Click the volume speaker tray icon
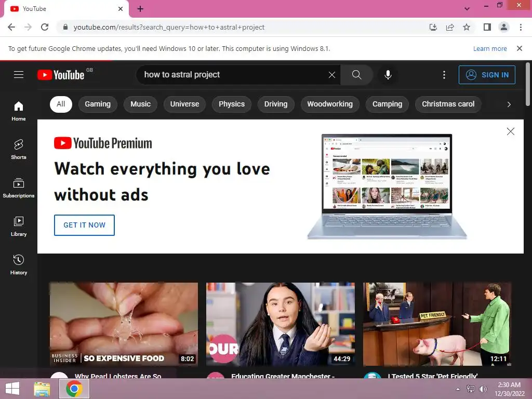The image size is (532, 399). 483,389
